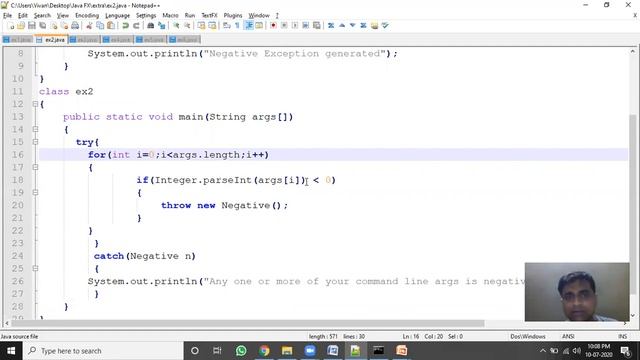640x360 pixels.
Task: Open Find with the binoculars icon
Action: [151, 26]
